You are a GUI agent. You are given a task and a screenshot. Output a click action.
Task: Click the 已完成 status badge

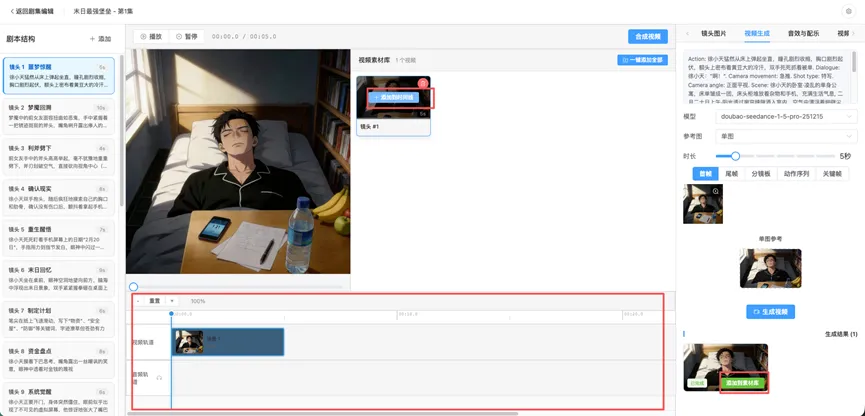(x=697, y=383)
